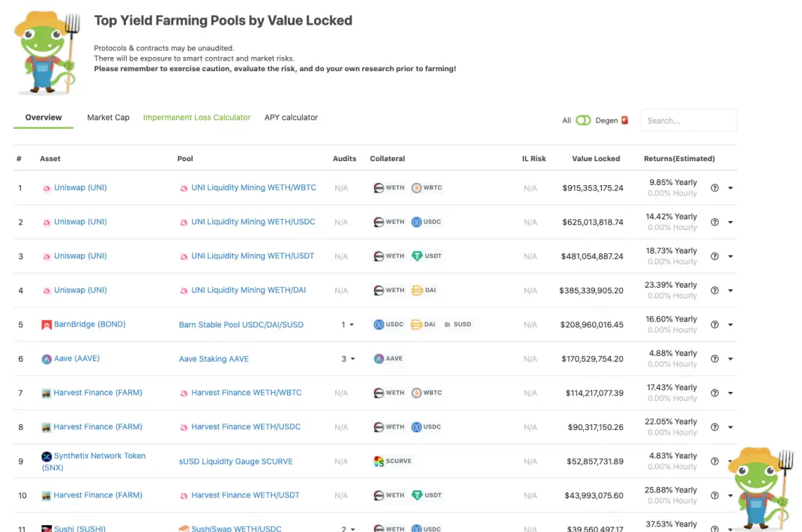Click the help icon in the 16.60% Yearly row
The image size is (802, 532).
(714, 324)
